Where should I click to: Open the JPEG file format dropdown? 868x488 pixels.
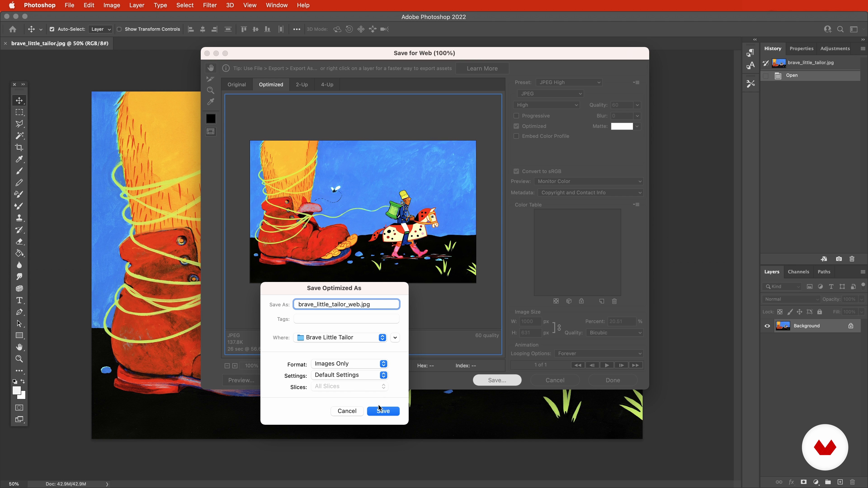[550, 94]
